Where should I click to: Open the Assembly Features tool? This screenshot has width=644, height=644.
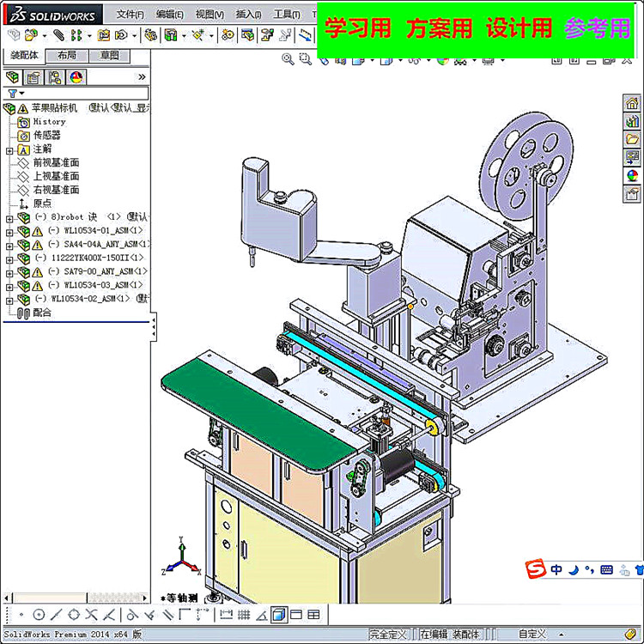click(x=171, y=35)
